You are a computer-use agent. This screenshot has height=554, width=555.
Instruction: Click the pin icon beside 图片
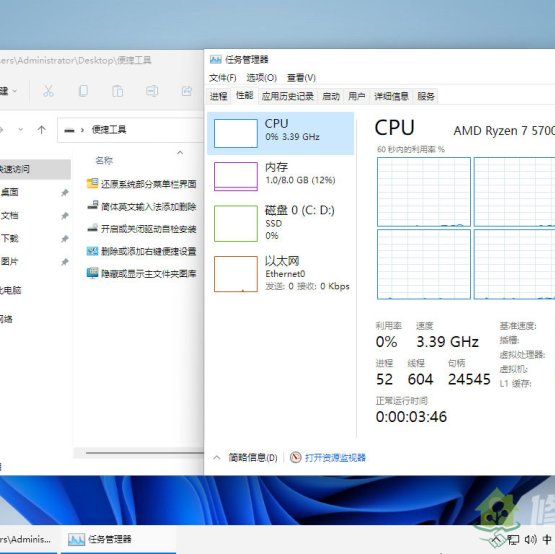[x=64, y=262]
